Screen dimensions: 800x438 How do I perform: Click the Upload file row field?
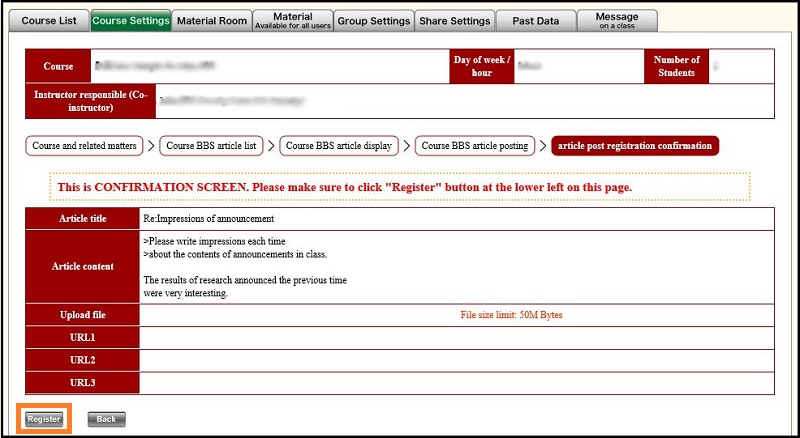point(456,315)
